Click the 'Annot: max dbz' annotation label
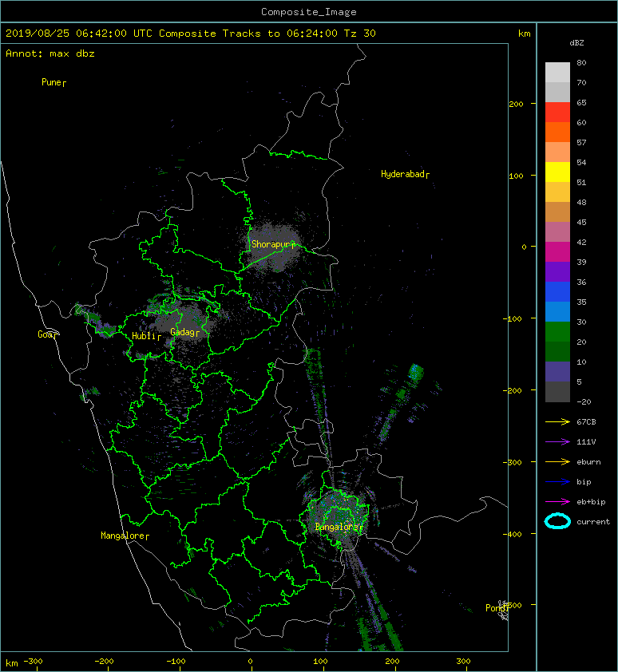618x672 pixels. 50,53
